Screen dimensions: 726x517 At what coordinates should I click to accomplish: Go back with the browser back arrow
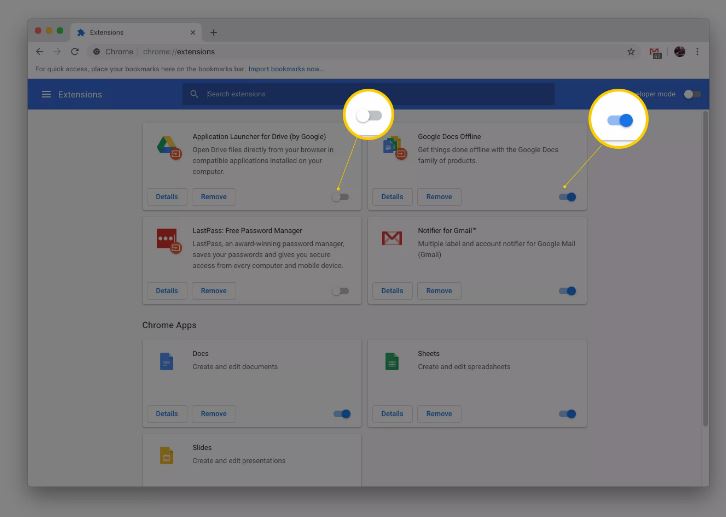(x=40, y=51)
